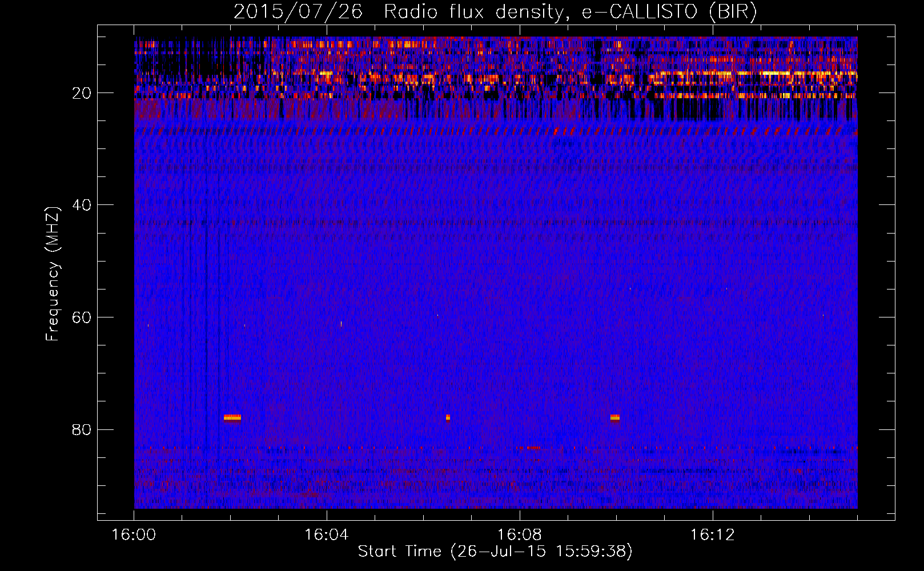Click the orange burst near 16:10 at 78 MHz
The width and height of the screenshot is (924, 571).
pos(615,417)
